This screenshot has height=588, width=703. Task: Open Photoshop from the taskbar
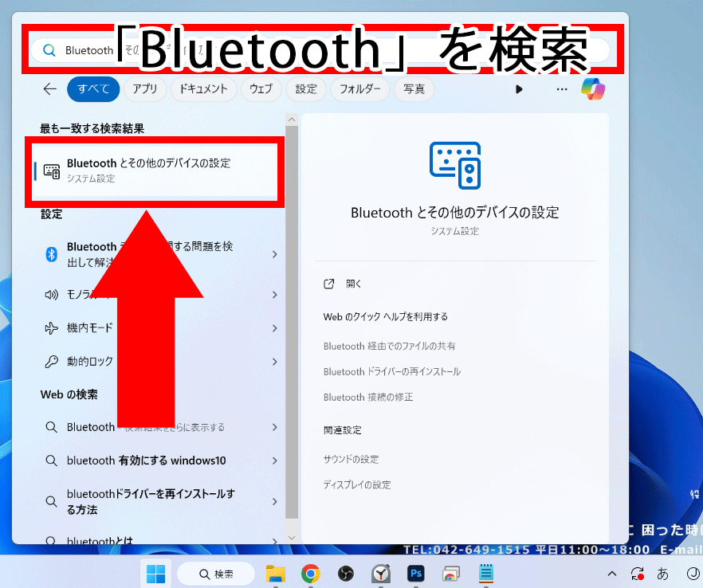[x=415, y=573]
